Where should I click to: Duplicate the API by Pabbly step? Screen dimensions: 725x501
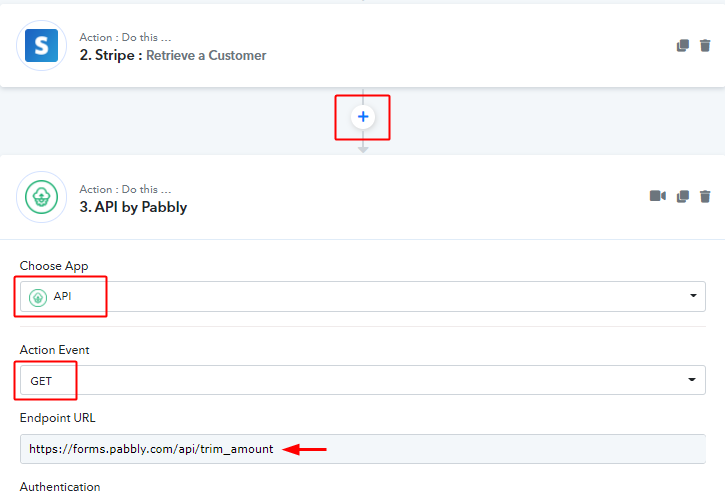point(682,196)
